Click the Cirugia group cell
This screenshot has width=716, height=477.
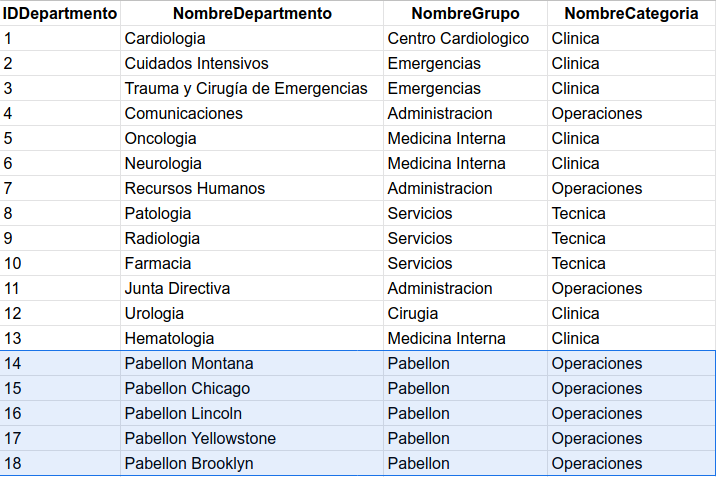465,314
